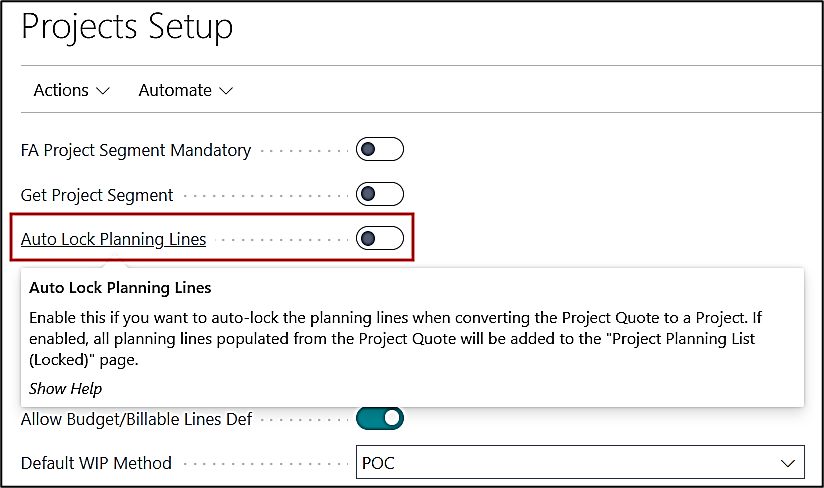Click the chevron next to Automate

coord(225,91)
